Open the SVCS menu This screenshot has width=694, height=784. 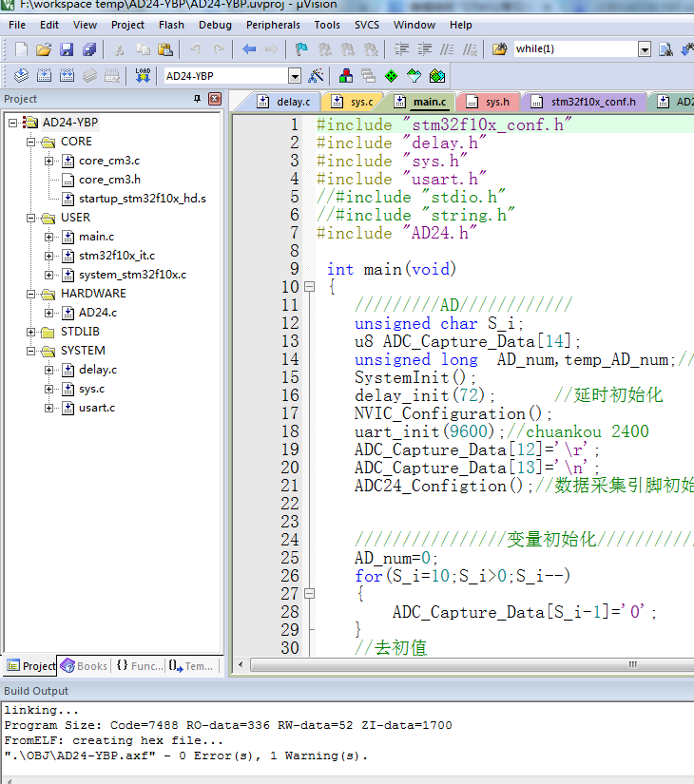point(367,25)
